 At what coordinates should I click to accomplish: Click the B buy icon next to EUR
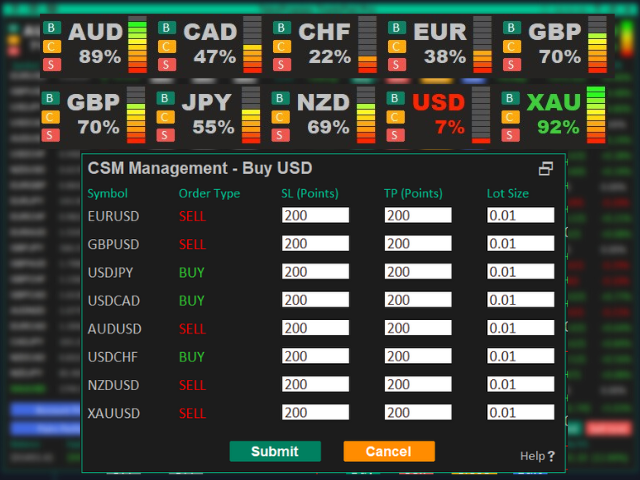(397, 26)
